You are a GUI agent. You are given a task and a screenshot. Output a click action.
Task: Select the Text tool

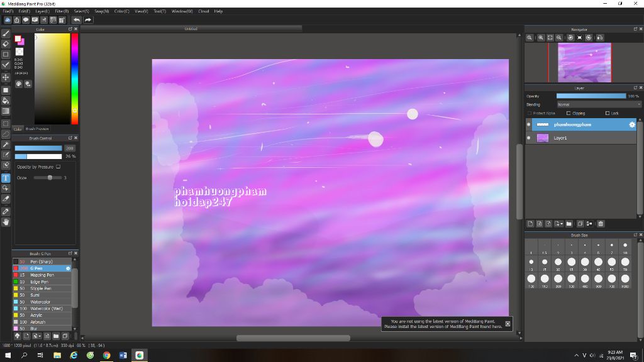tap(6, 178)
